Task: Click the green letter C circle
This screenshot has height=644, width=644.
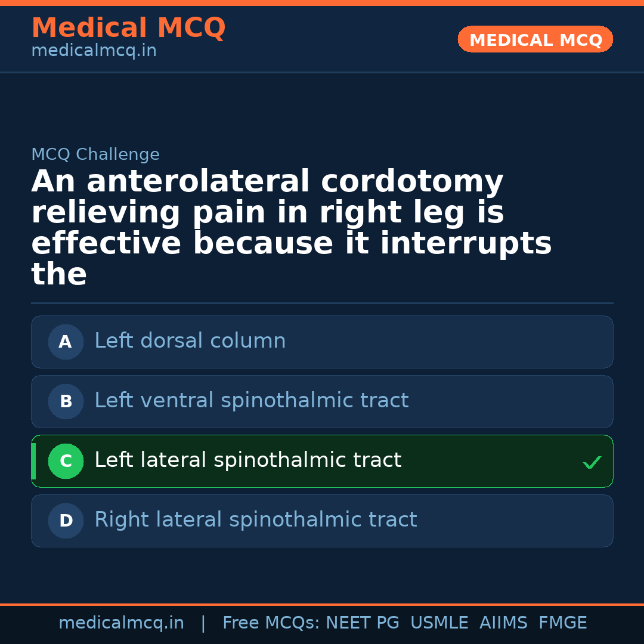Action: (66, 461)
